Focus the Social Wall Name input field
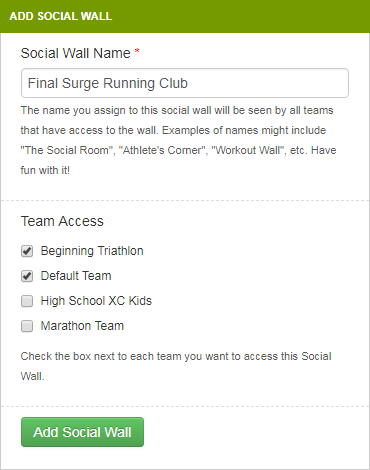The width and height of the screenshot is (370, 470). click(x=185, y=83)
